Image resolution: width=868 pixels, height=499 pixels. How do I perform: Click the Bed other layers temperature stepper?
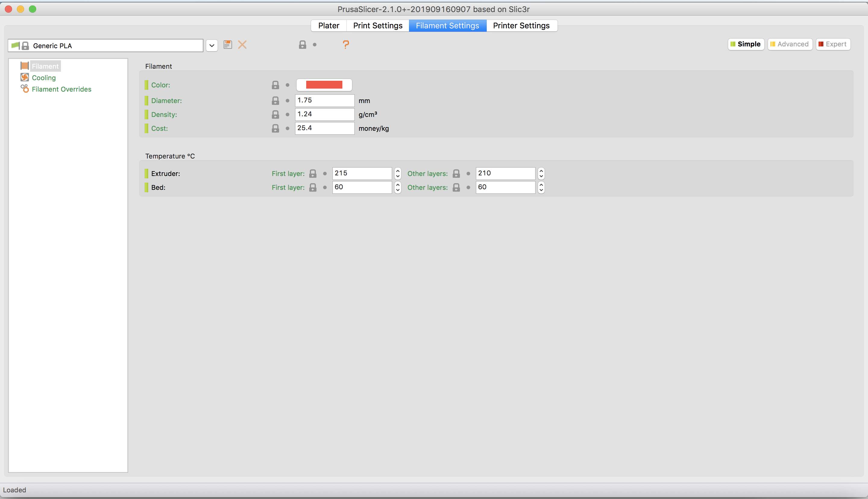point(541,187)
